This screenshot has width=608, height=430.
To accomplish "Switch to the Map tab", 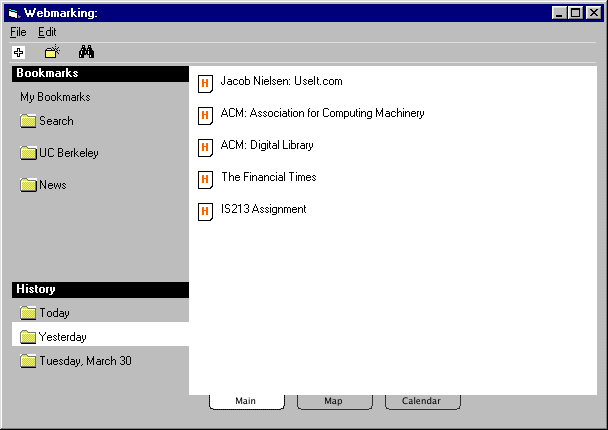I will click(x=335, y=401).
